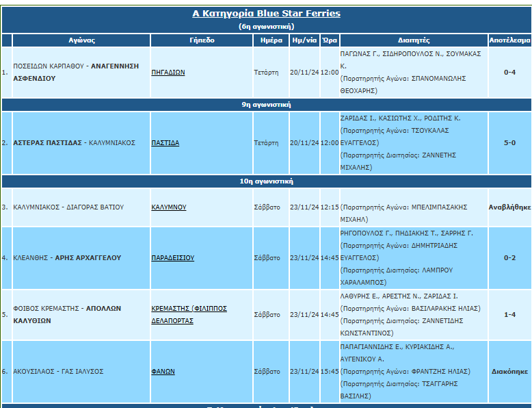The image size is (532, 408).
Task: Select match ΚΑΛΥΜΝΙΑΚΟΣ - ΔΙΑΓΟΡΑΣ ΒΑΤΙΟΥ
Action: 81,207
